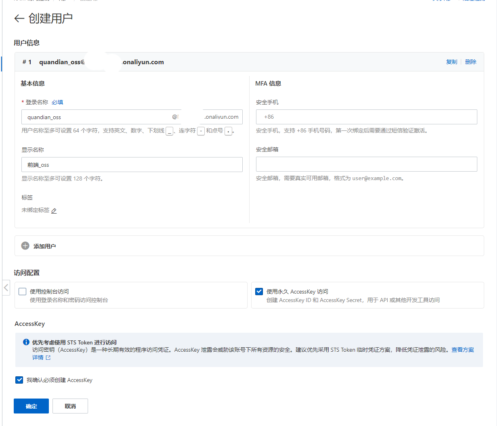Viewport: 504px width, 426px height.
Task: Click the 未绑定标签 text
Action: [x=36, y=210]
